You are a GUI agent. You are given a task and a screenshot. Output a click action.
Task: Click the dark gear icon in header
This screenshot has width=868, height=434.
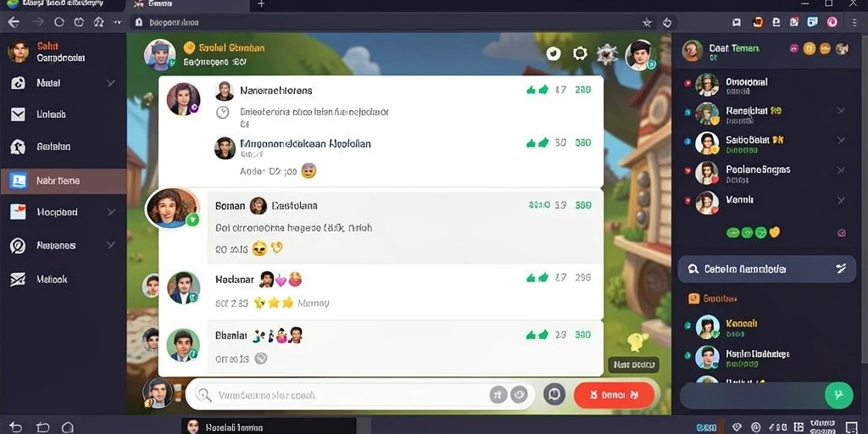pyautogui.click(x=607, y=54)
